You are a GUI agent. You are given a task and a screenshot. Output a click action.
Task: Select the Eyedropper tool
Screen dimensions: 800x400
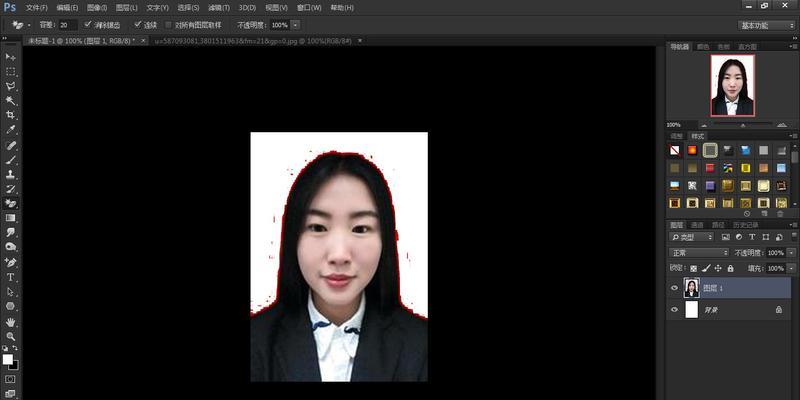point(10,130)
